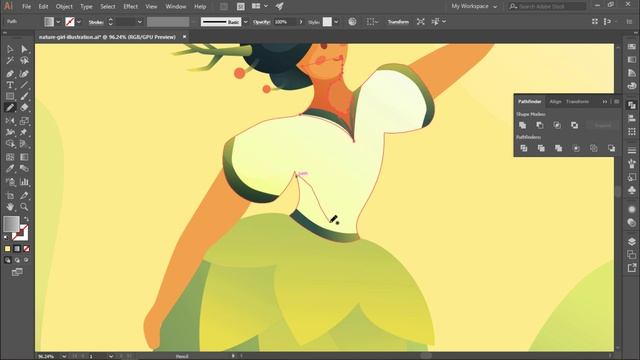
Task: Open the Recolor Artwork wheel icon
Action: point(352,22)
